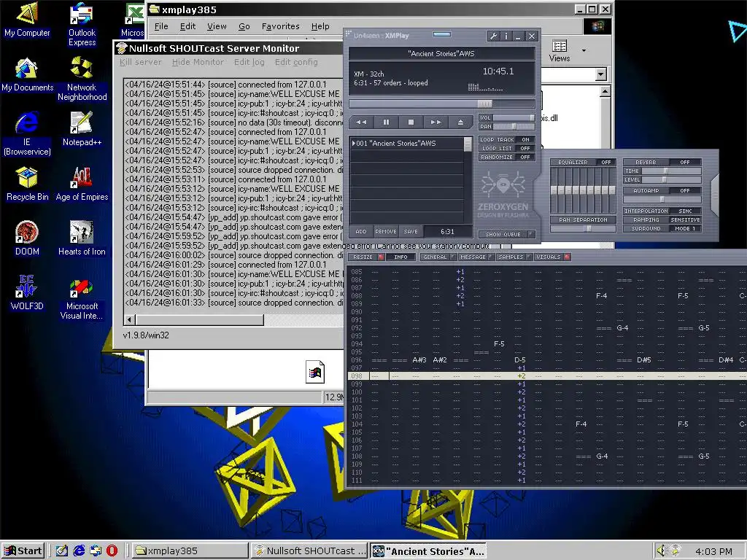Change Surround mode setting
The image size is (747, 560).
point(662,228)
